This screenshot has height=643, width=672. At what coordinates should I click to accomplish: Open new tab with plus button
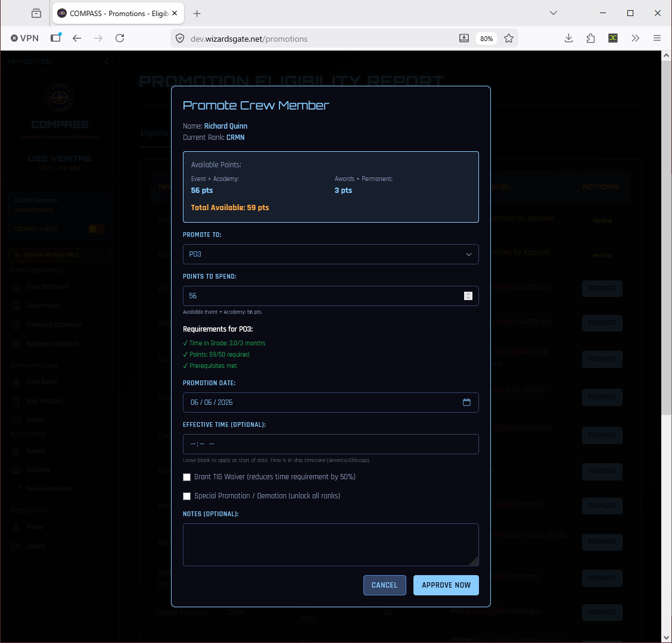coord(197,13)
